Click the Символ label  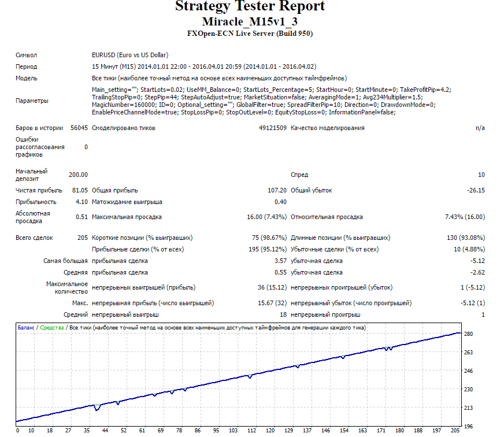[x=27, y=55]
